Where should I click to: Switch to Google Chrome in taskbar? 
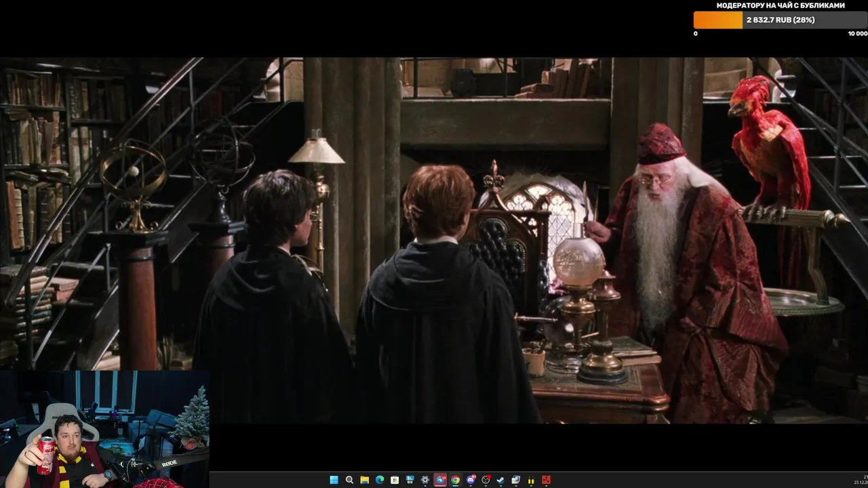point(456,480)
